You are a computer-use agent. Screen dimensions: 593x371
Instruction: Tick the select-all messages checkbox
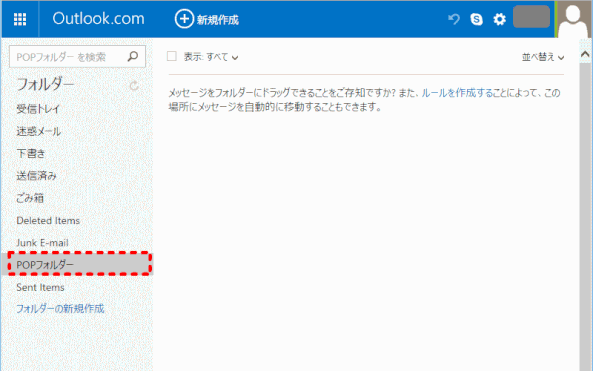point(172,56)
